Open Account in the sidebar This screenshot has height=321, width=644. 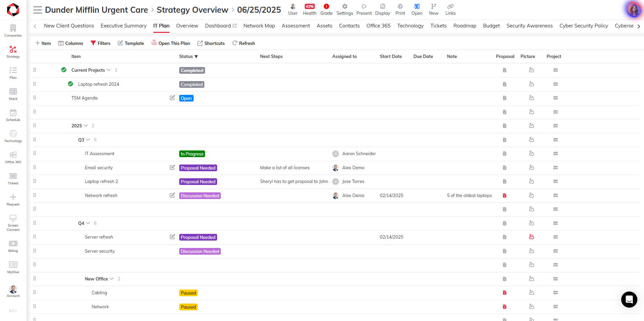pyautogui.click(x=13, y=291)
